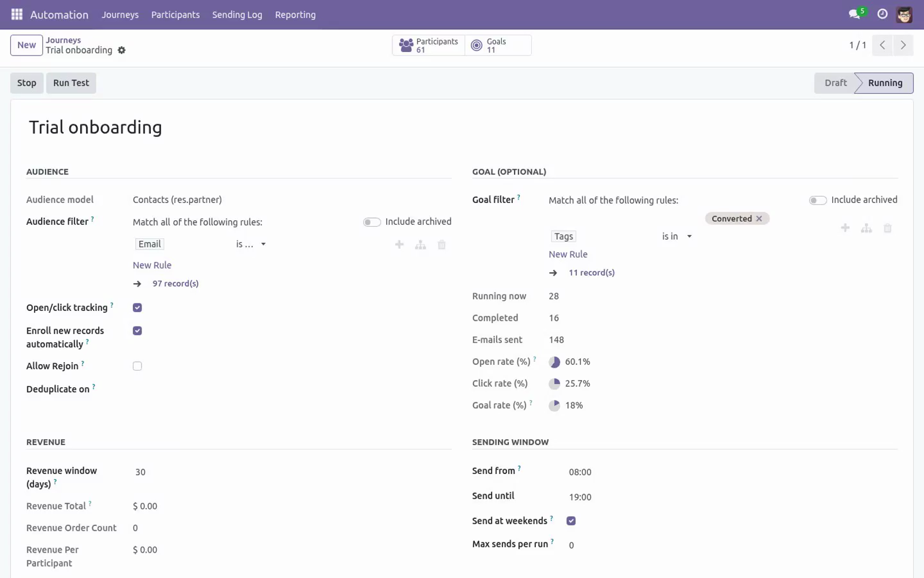Image resolution: width=924 pixels, height=578 pixels.
Task: Click New Rule link under Goal filter
Action: click(x=568, y=254)
